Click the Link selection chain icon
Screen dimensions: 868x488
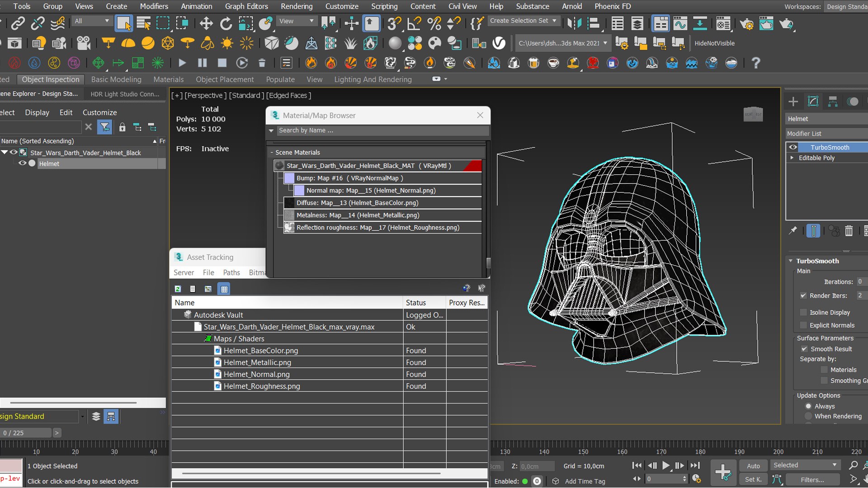pos(18,23)
